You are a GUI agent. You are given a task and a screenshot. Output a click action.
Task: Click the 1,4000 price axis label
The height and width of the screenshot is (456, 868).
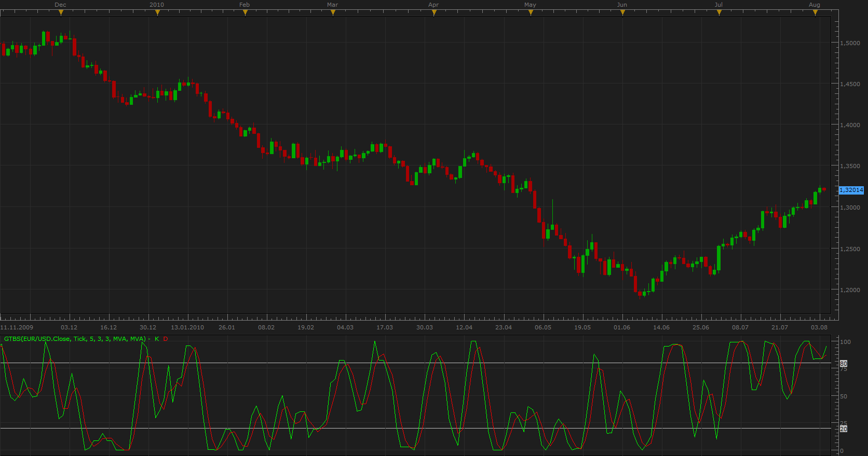tap(850, 125)
